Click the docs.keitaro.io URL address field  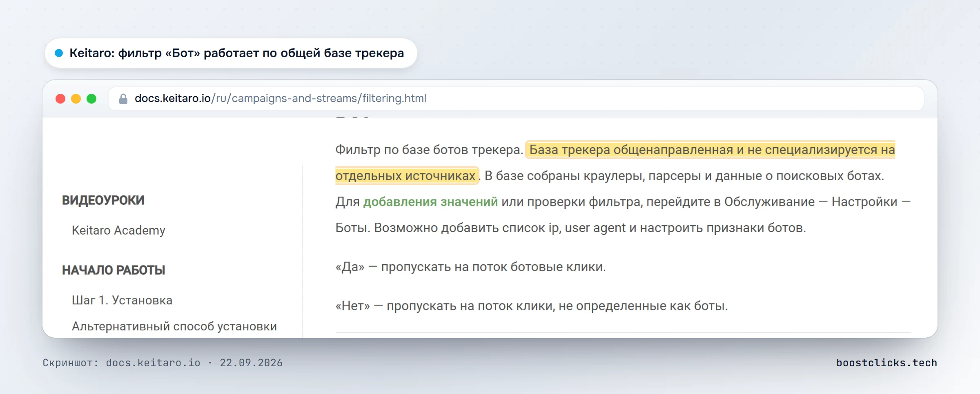tap(516, 99)
